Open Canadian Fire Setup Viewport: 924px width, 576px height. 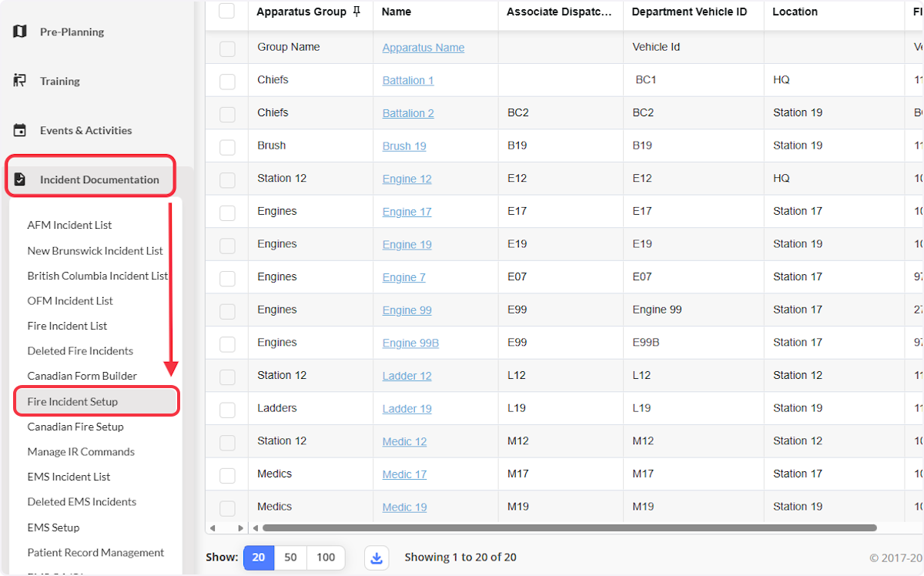75,427
